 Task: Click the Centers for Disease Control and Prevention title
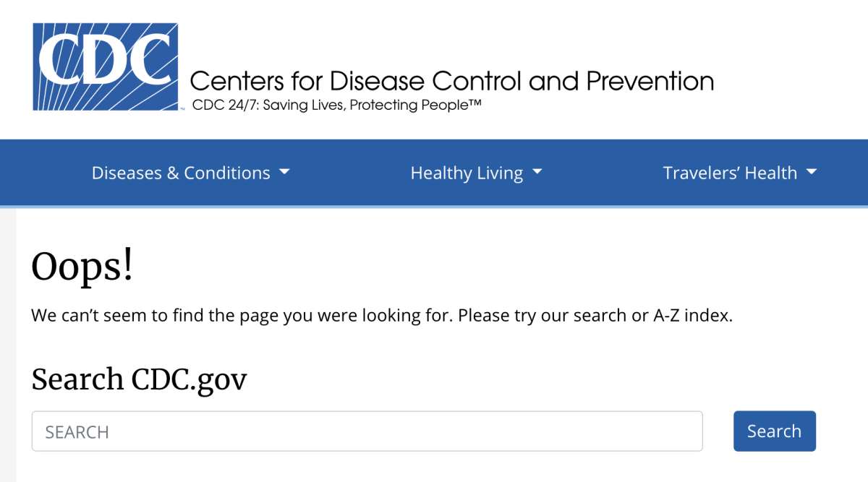pyautogui.click(x=452, y=81)
